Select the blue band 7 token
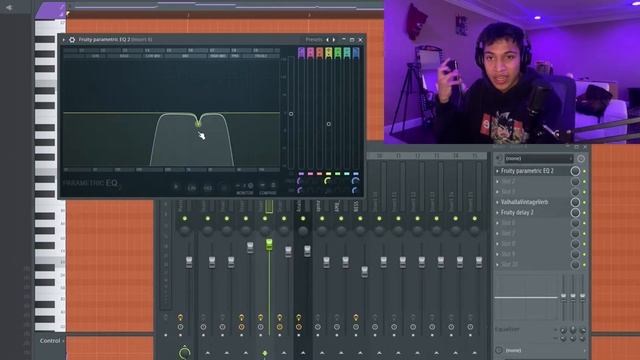 pos(356,53)
